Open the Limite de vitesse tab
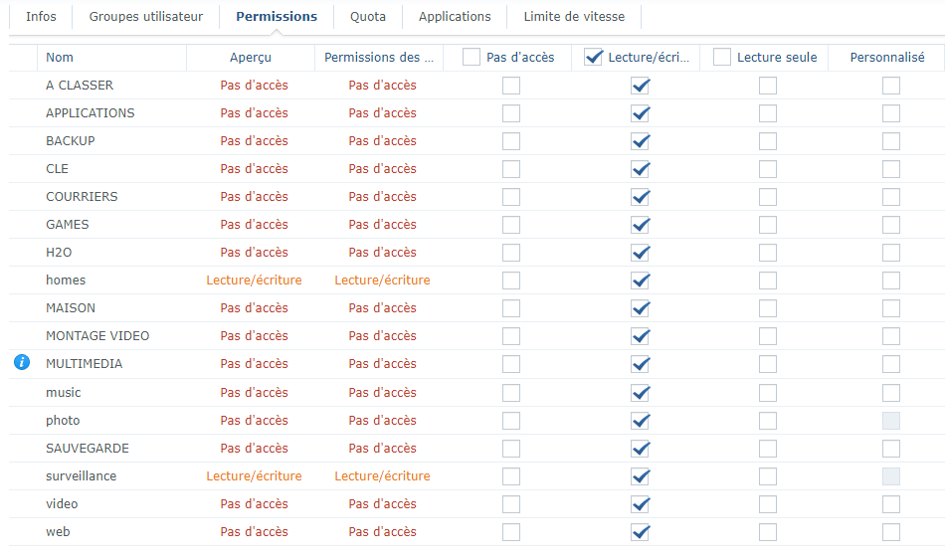The height and width of the screenshot is (560, 945). (574, 17)
